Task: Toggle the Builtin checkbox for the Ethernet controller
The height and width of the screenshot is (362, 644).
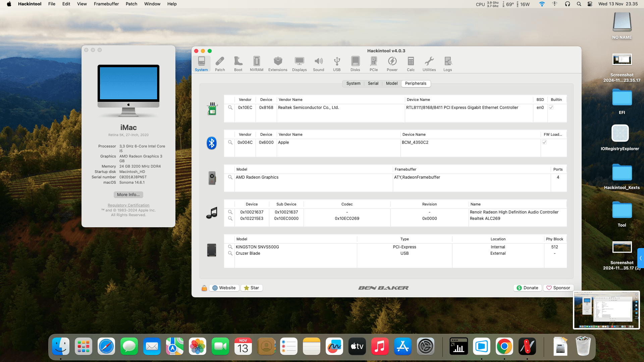Action: click(x=551, y=108)
